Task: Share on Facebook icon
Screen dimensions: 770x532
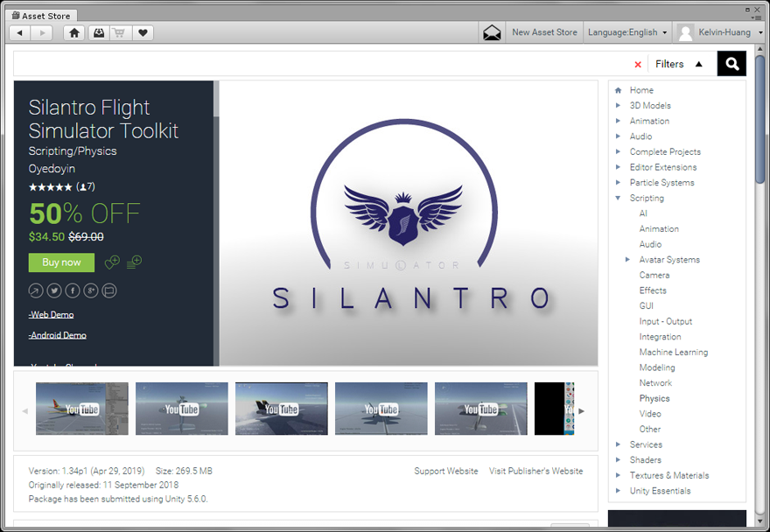Action: pyautogui.click(x=73, y=290)
